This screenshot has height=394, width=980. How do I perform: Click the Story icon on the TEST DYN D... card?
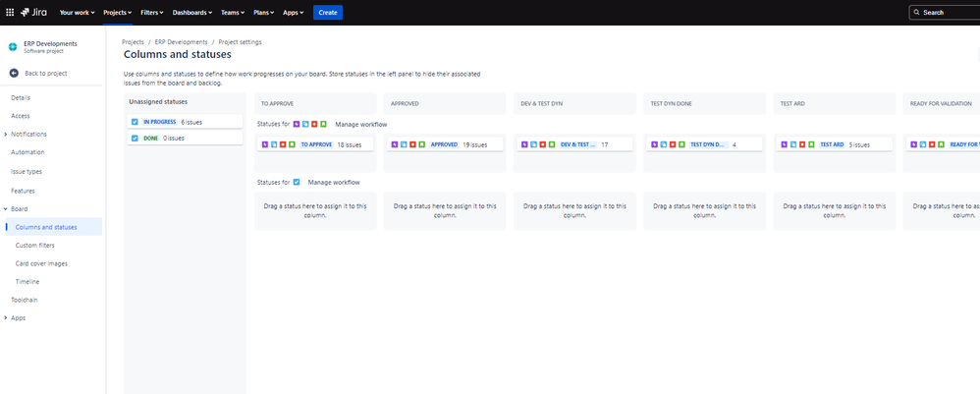(x=681, y=144)
